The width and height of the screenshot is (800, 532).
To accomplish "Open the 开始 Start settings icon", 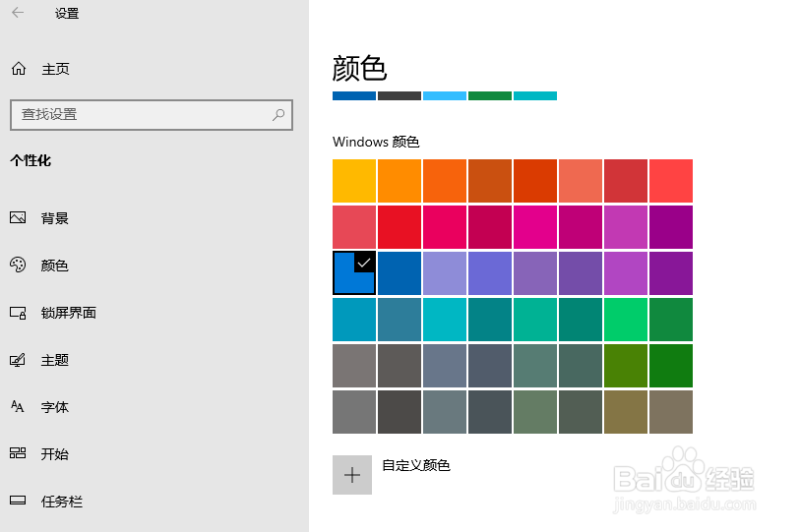I will click(18, 454).
